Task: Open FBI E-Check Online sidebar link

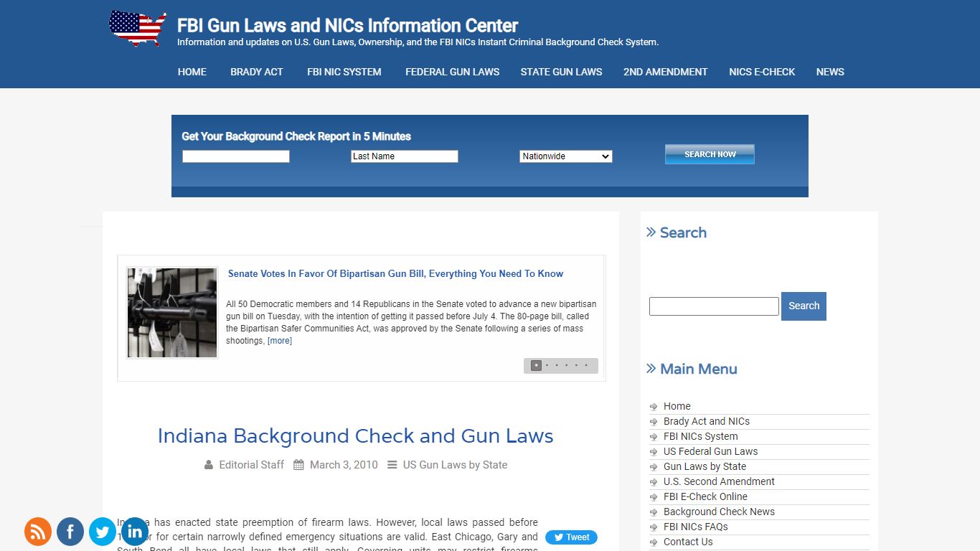Action: click(x=705, y=496)
